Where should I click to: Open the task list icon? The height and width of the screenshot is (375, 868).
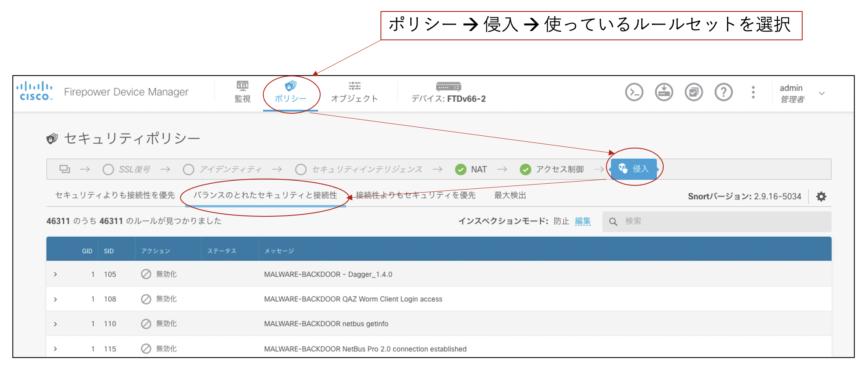[693, 92]
